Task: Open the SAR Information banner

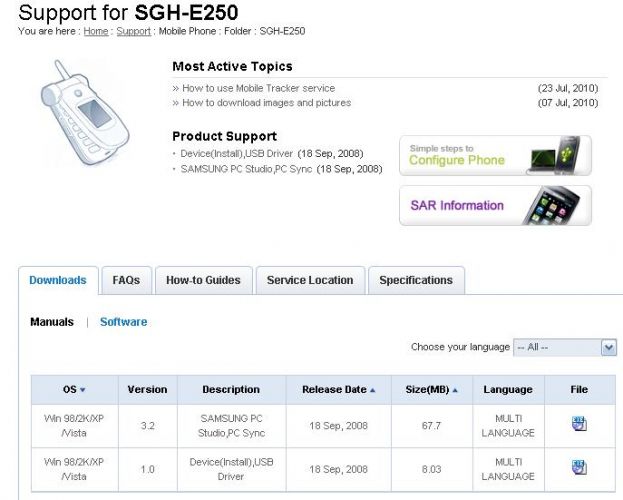Action: coord(495,205)
